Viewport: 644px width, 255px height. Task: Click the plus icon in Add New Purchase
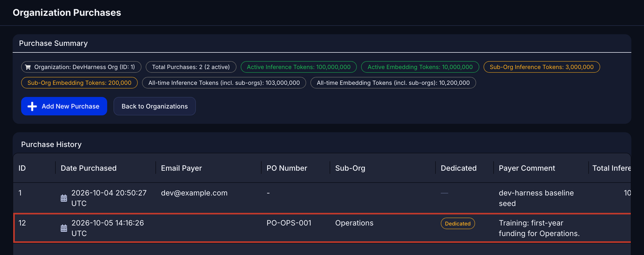[x=32, y=106]
